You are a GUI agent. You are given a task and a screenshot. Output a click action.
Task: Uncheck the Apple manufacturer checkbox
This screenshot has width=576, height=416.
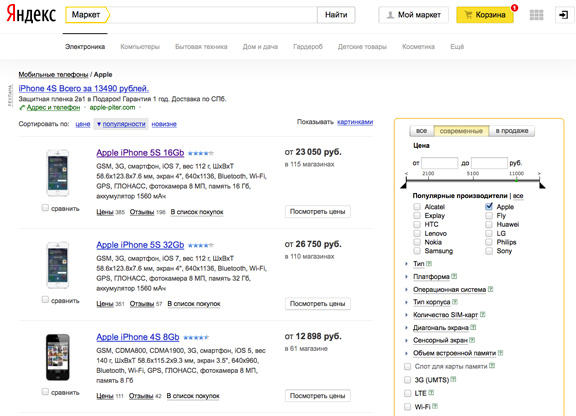pos(489,207)
